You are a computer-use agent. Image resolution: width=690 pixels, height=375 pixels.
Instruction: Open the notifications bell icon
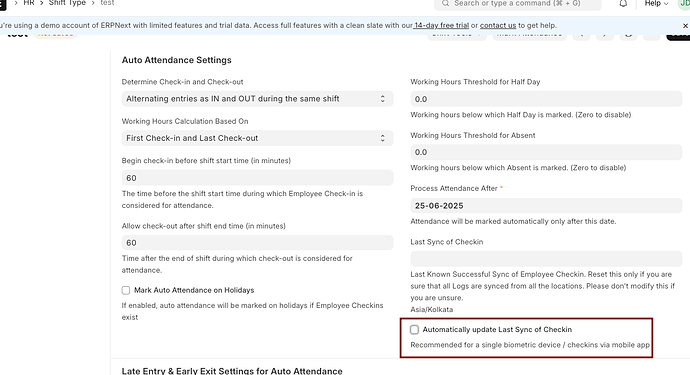click(x=623, y=4)
